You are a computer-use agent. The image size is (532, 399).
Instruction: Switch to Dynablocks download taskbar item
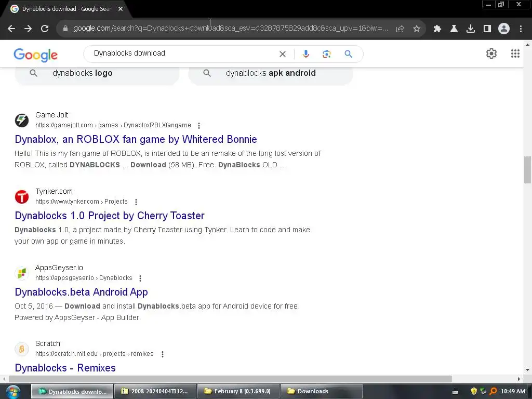click(72, 392)
